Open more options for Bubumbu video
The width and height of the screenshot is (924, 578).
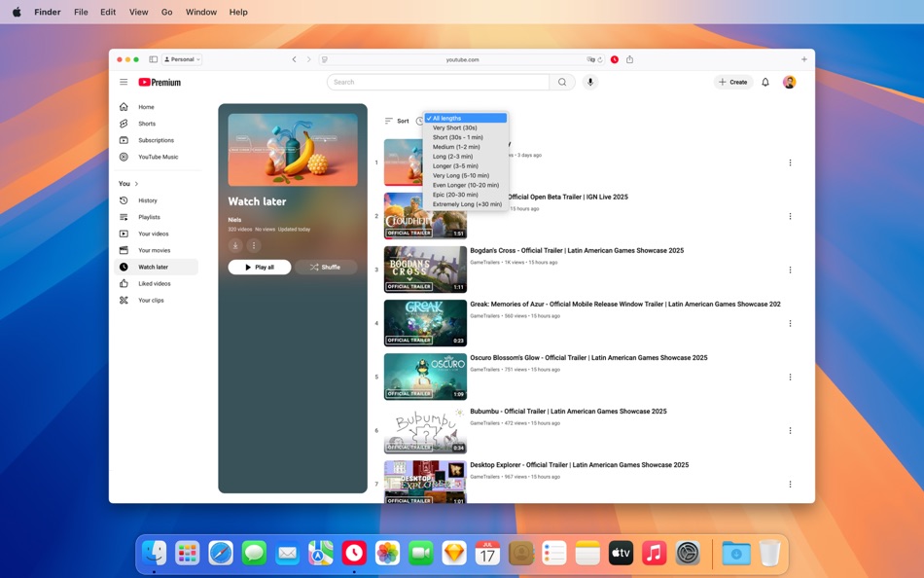coord(790,430)
